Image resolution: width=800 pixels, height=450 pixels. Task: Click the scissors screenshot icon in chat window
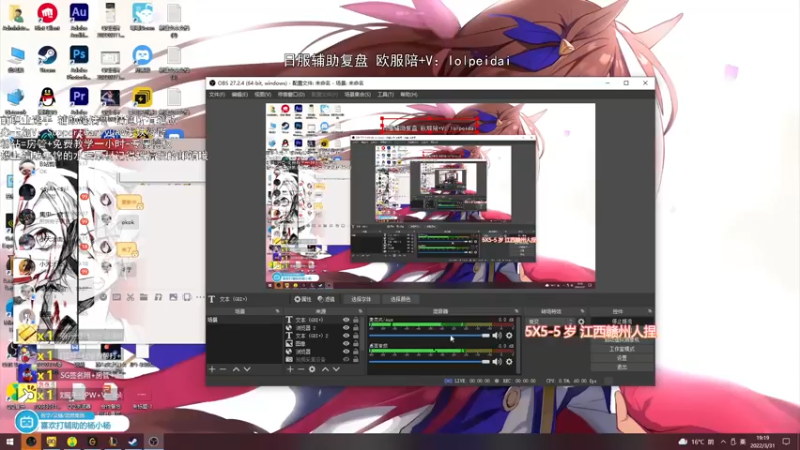(x=130, y=297)
